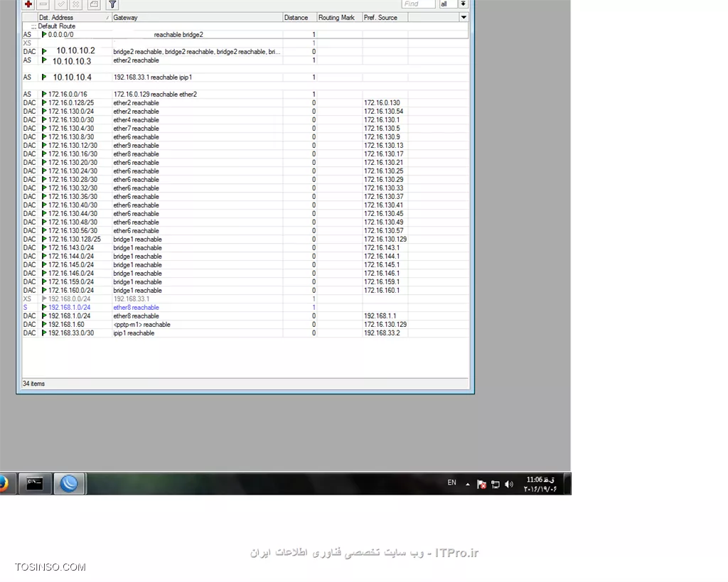Select the 172.16.0.0/16 route row
The image size is (728, 582).
pos(245,95)
